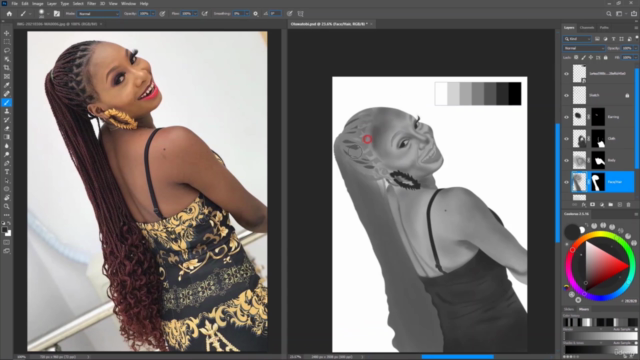Open the Image menu
Image resolution: width=640 pixels, height=360 pixels.
(x=38, y=3)
